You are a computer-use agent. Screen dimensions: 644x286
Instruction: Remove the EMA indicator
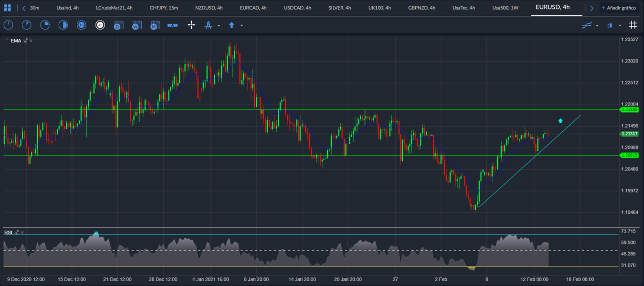coord(31,41)
